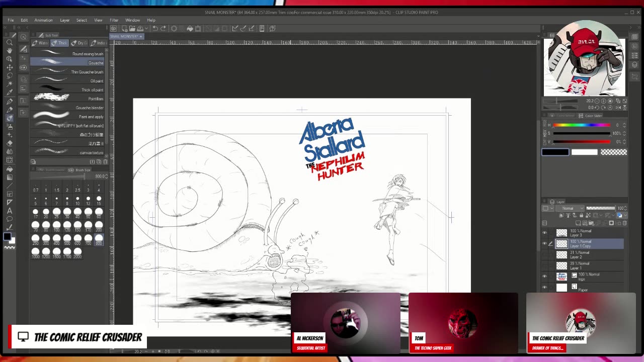Toggle visibility eye of Layer 1 Copy
This screenshot has height=362, width=644.
(544, 244)
